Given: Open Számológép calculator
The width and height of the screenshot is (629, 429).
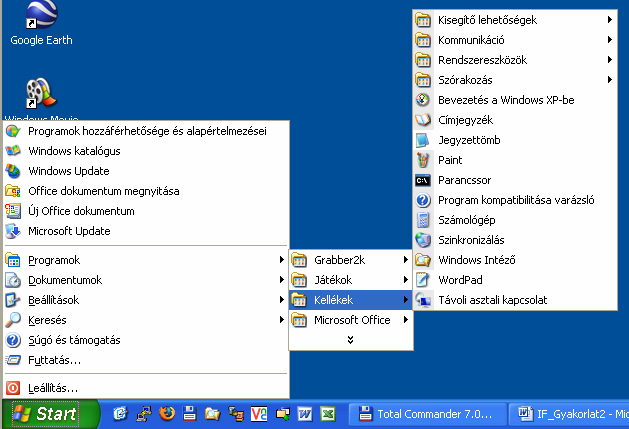Looking at the screenshot, I should click(515, 220).
